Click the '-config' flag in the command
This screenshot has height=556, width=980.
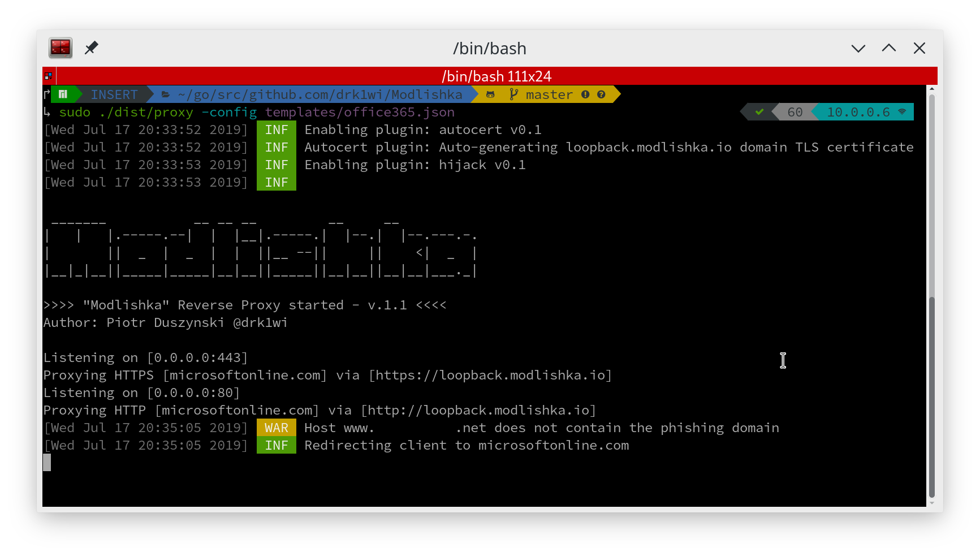coord(229,112)
